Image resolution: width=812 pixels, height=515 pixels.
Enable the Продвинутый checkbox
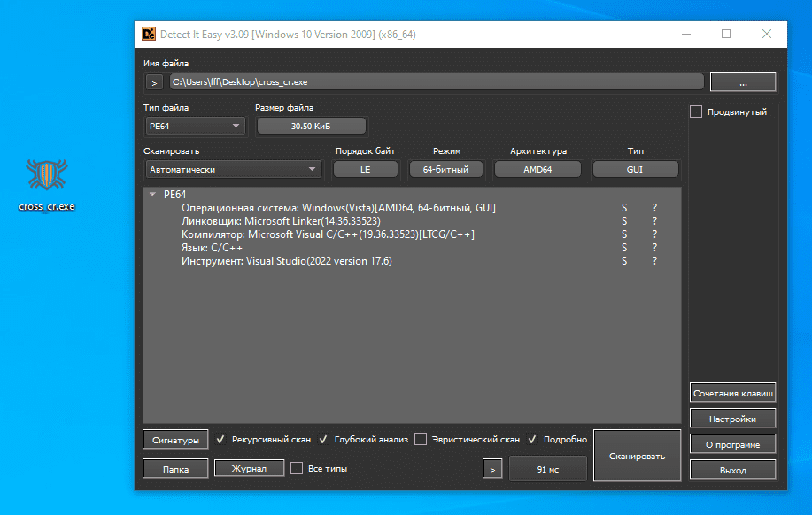pyautogui.click(x=696, y=111)
